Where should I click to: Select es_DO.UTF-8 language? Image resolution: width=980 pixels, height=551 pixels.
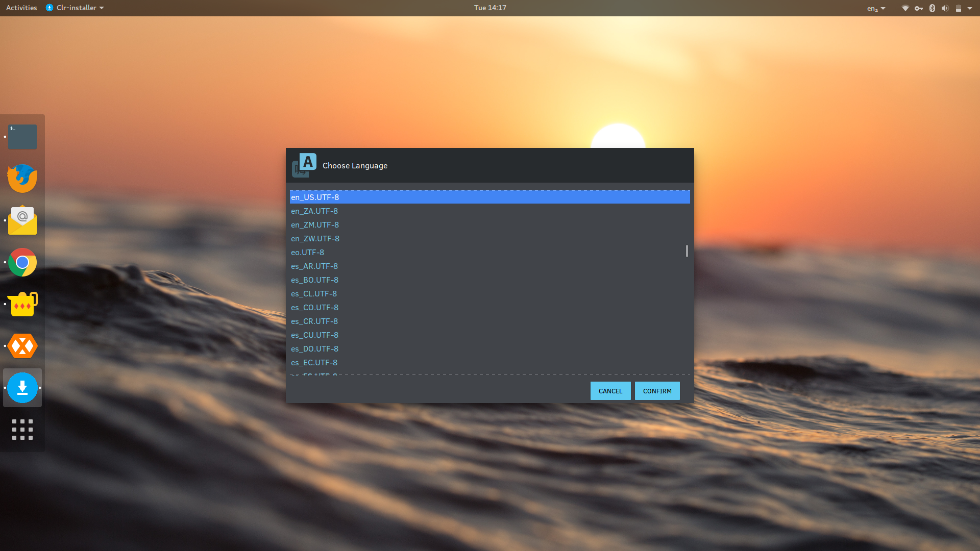coord(490,348)
